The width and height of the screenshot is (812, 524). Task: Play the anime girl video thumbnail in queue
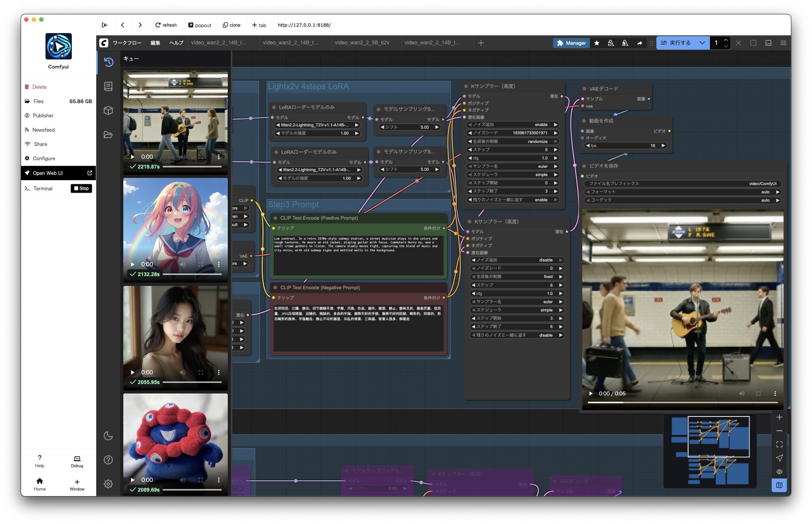[133, 264]
